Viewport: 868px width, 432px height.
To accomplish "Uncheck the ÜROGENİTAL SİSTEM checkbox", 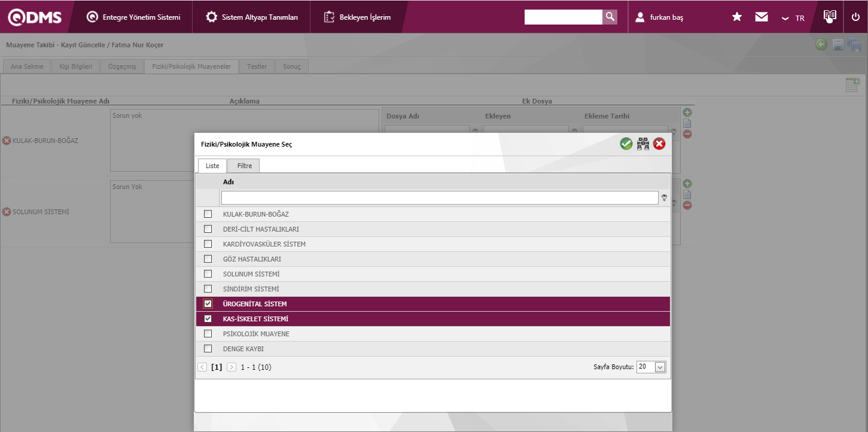I will [208, 304].
